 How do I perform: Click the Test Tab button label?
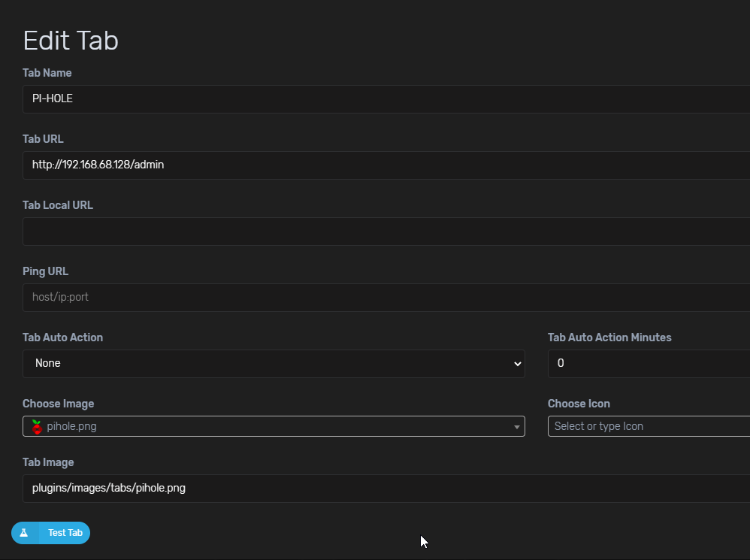point(65,533)
